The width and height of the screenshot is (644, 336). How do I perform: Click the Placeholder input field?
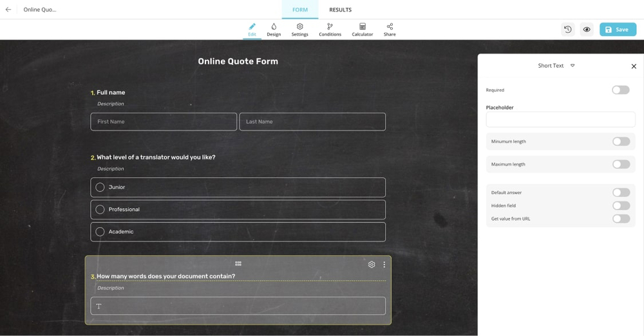pyautogui.click(x=560, y=119)
